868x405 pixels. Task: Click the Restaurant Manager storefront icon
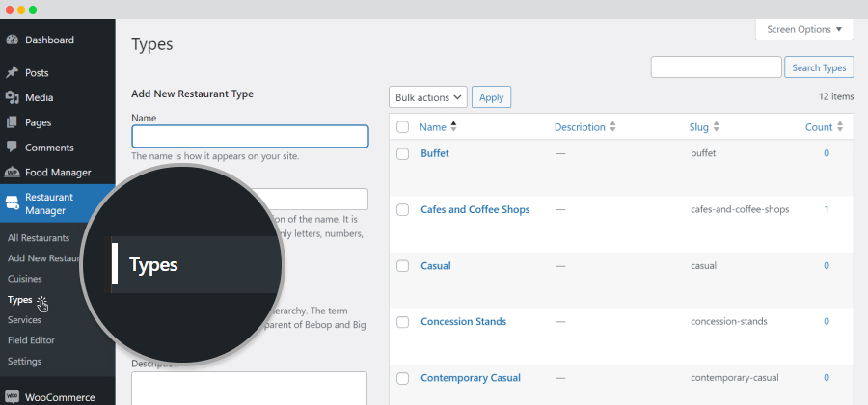(x=13, y=203)
